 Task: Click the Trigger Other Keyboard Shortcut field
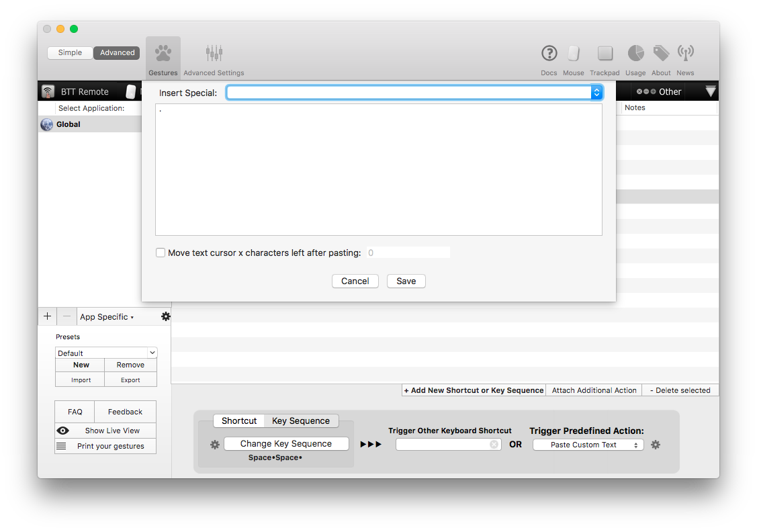click(443, 445)
